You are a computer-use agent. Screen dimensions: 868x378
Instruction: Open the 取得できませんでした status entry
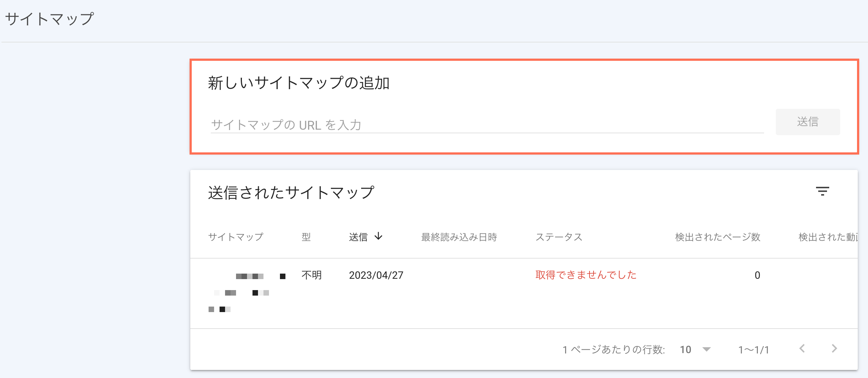point(586,275)
